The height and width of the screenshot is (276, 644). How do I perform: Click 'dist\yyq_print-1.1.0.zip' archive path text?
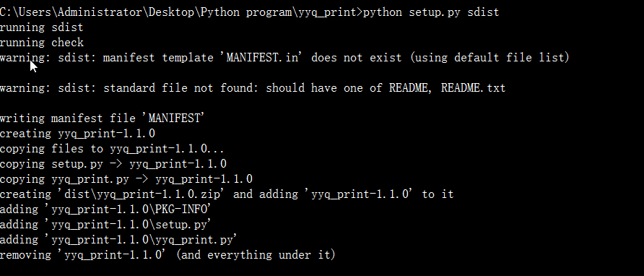click(142, 194)
